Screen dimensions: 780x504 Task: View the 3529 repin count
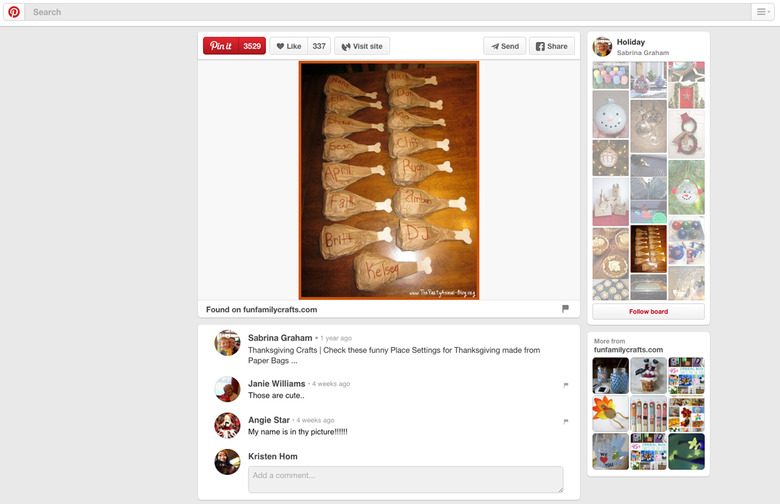pyautogui.click(x=252, y=46)
